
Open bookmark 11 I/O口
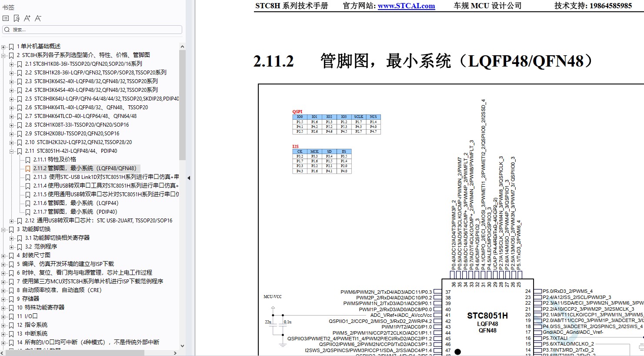(27, 316)
